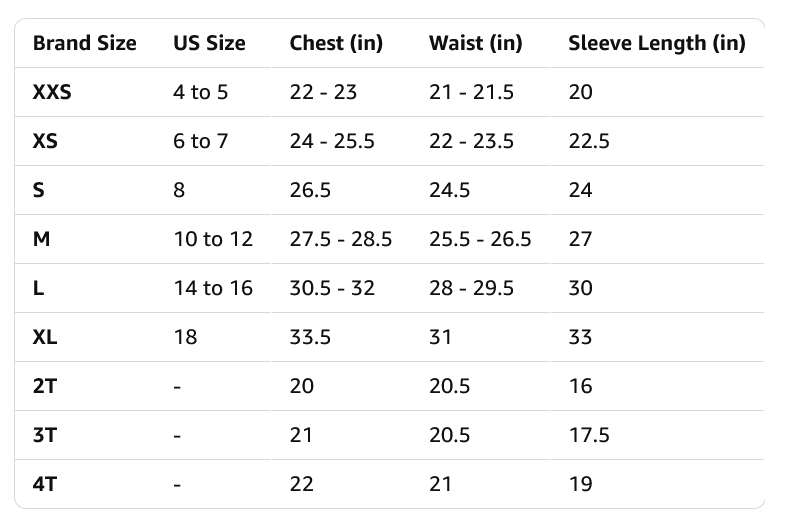Screen dimensions: 786x517
Task: Select chest measurement 27.5 - 28.5
Action: 340,240
